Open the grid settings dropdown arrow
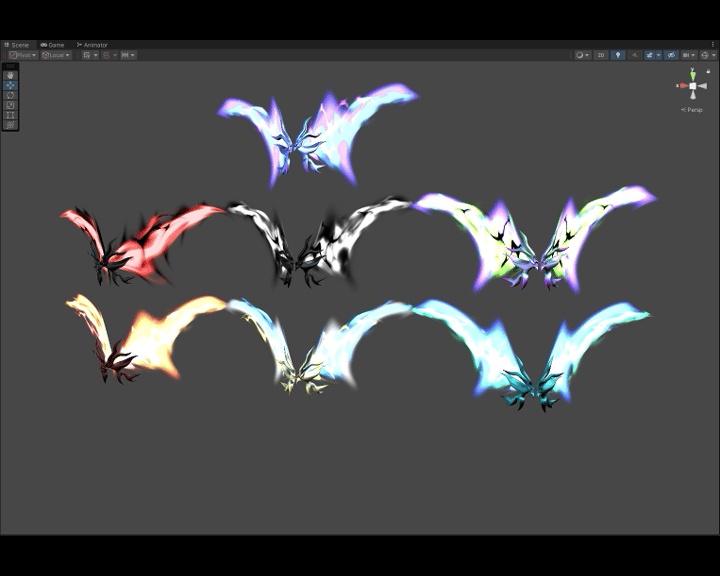 point(96,55)
